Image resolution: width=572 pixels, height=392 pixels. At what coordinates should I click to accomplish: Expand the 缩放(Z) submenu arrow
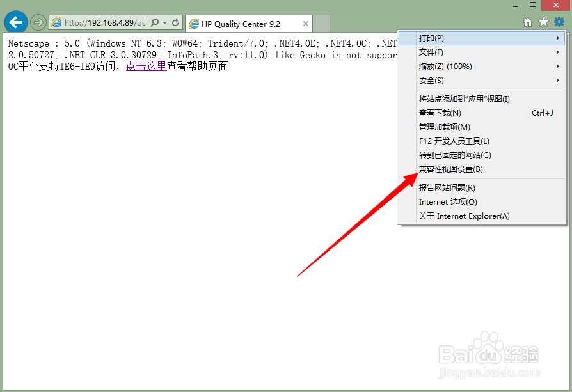click(x=557, y=67)
